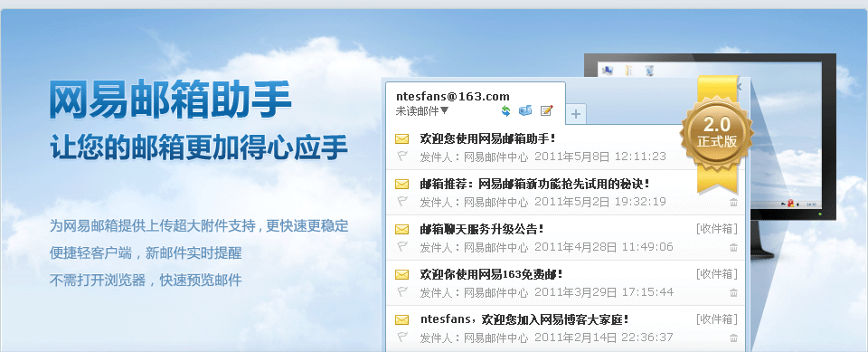868x352 pixels.
Task: Open mail ntesfans，欢迎您加入网易博客大家庭！
Action: [x=524, y=319]
